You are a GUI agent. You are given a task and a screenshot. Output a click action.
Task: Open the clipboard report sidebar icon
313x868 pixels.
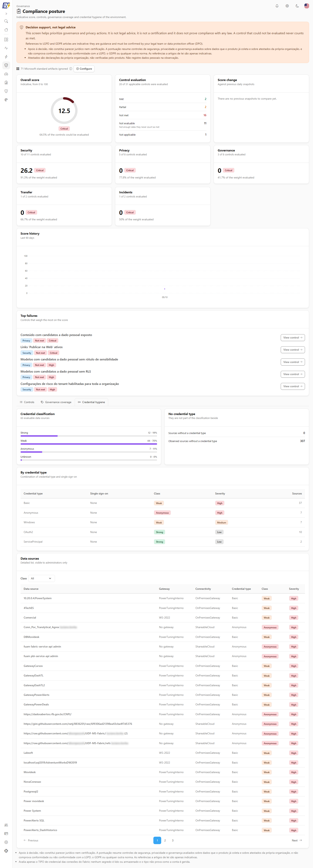[6, 83]
